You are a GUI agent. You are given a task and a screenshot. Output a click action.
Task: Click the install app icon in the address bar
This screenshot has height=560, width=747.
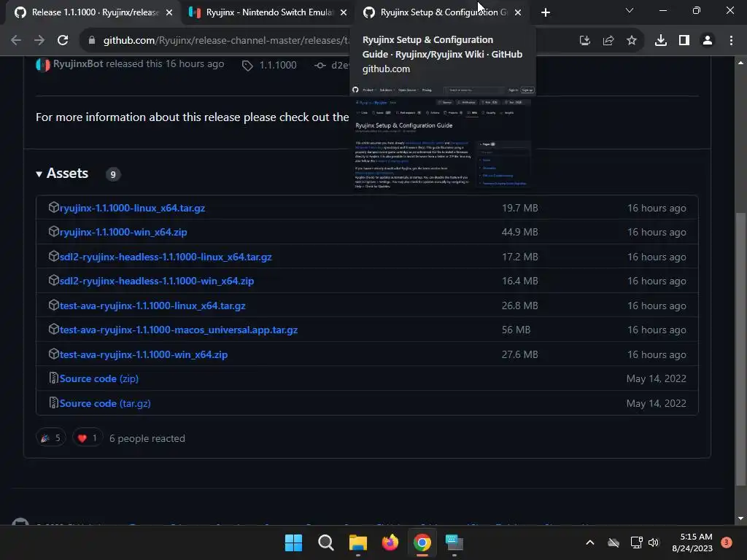click(584, 41)
